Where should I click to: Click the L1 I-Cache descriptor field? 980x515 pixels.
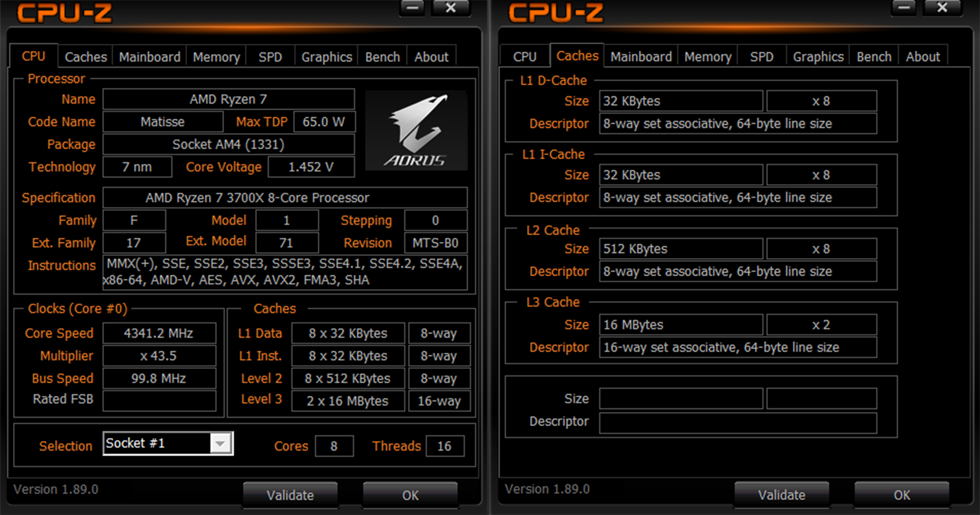tap(738, 197)
